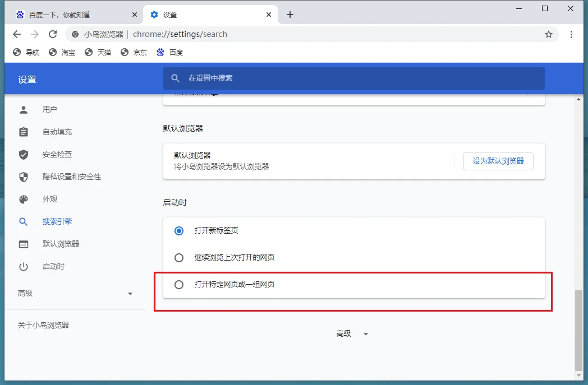Screen dimensions: 588x385
Task: Click the person icon beside 用户
Action: point(24,109)
